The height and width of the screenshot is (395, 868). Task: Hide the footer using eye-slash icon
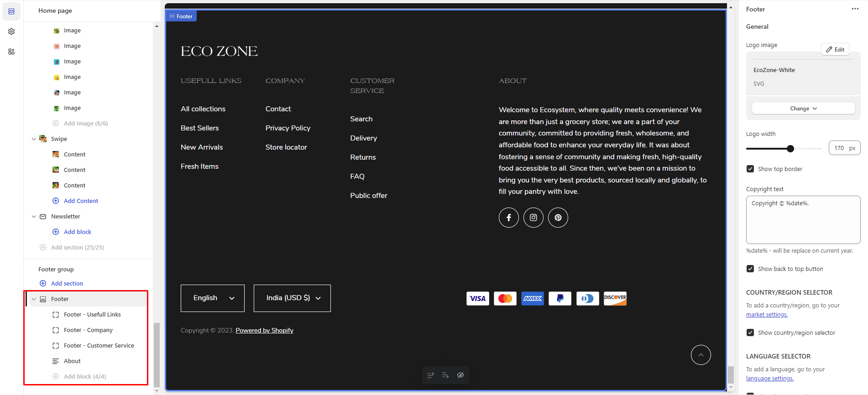point(460,375)
